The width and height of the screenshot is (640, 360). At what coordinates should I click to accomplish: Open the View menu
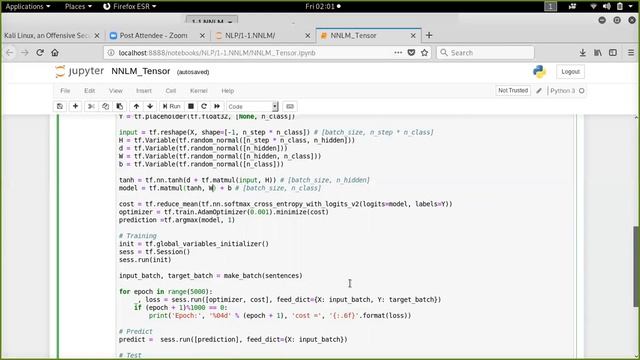[x=116, y=91]
